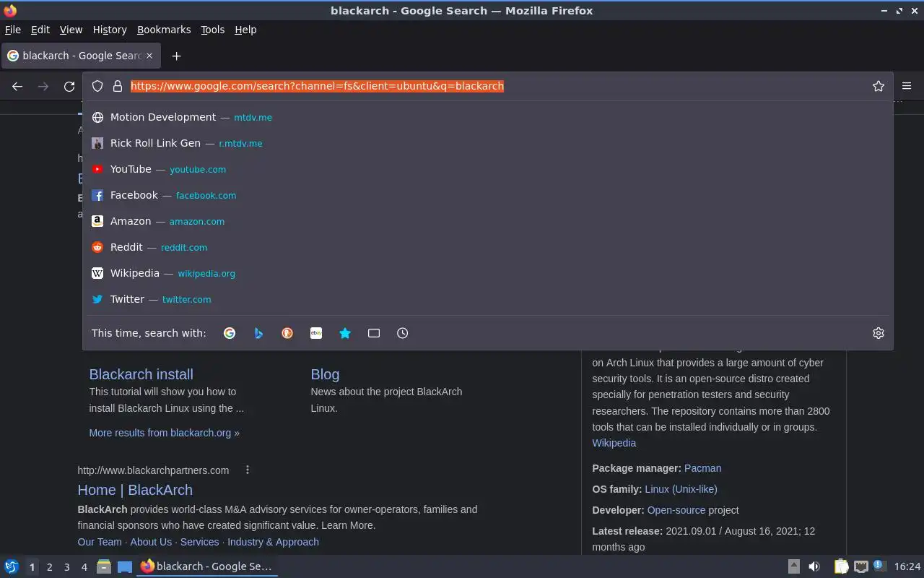Image resolution: width=924 pixels, height=578 pixels.
Task: Follow the Pacman package manager link
Action: (702, 468)
